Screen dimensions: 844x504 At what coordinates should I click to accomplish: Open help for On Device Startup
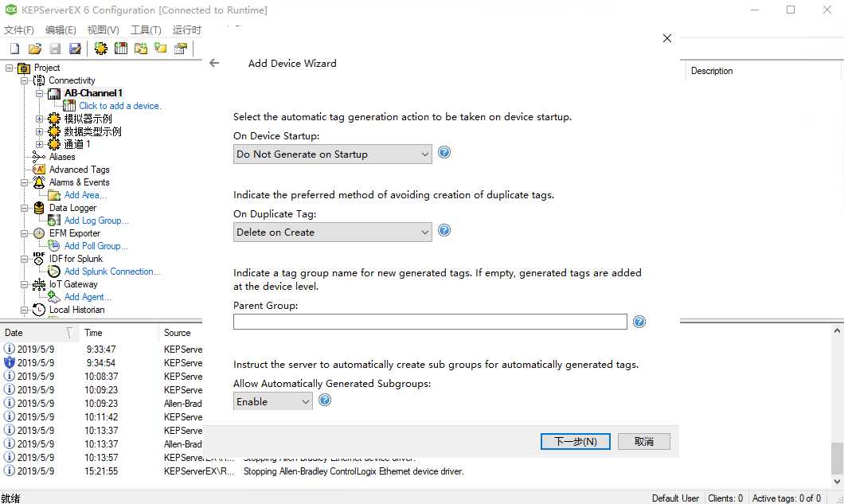(x=444, y=152)
